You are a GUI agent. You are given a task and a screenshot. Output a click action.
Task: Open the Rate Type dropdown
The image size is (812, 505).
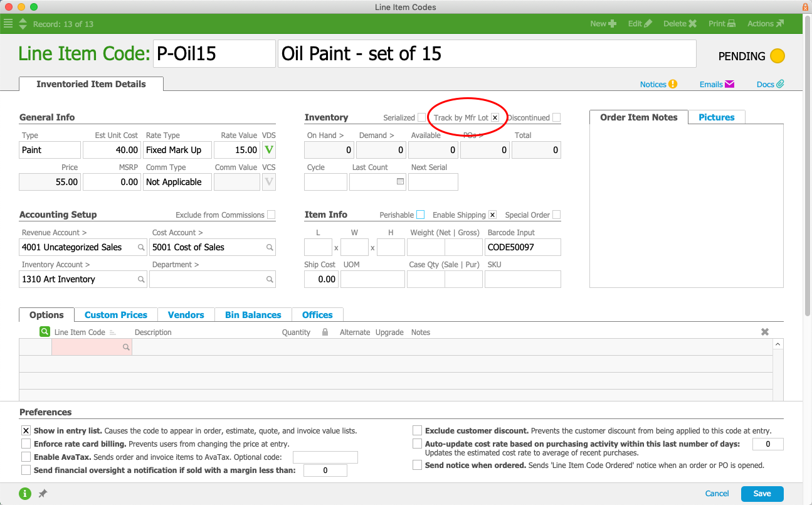click(177, 150)
